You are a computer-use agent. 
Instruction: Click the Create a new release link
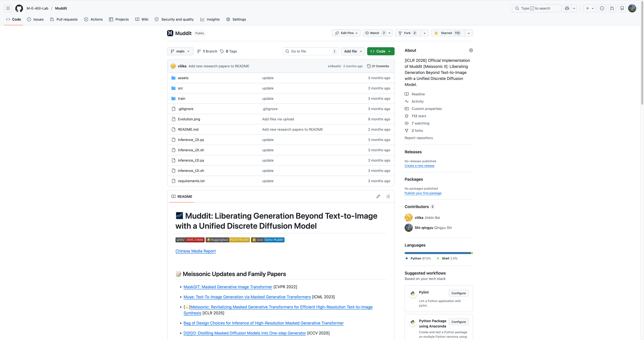(419, 166)
